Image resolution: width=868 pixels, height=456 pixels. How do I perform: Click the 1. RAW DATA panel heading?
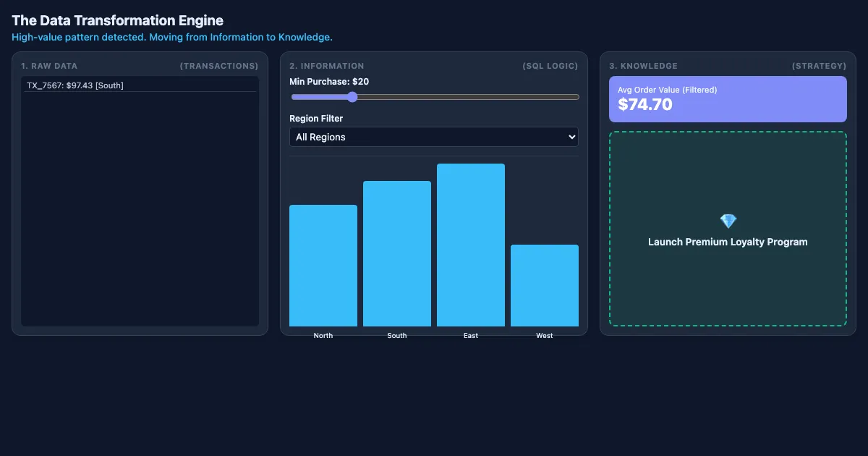tap(49, 66)
